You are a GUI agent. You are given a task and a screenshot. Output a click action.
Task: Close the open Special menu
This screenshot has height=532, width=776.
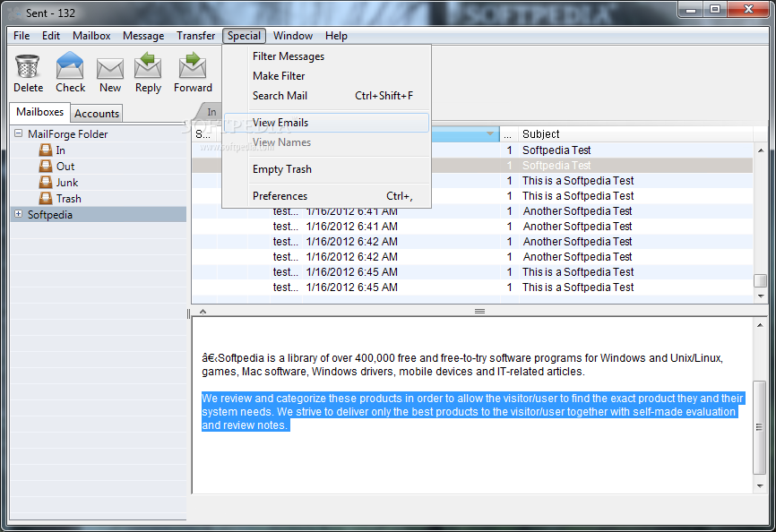[244, 36]
